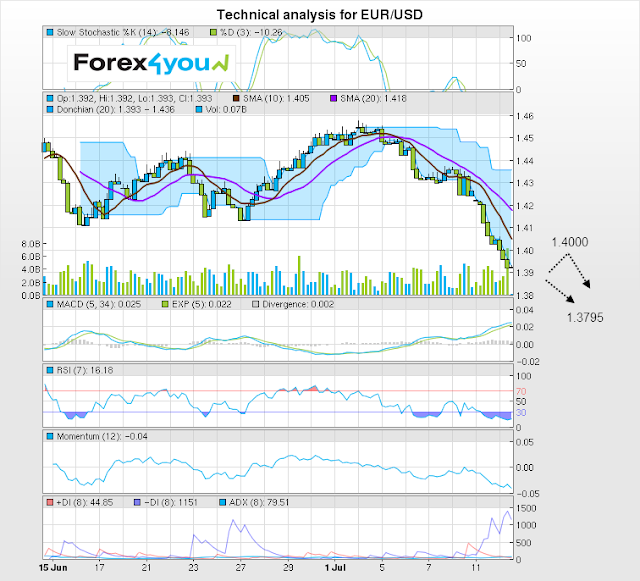Click the RSI 30 oversold level label

point(521,413)
